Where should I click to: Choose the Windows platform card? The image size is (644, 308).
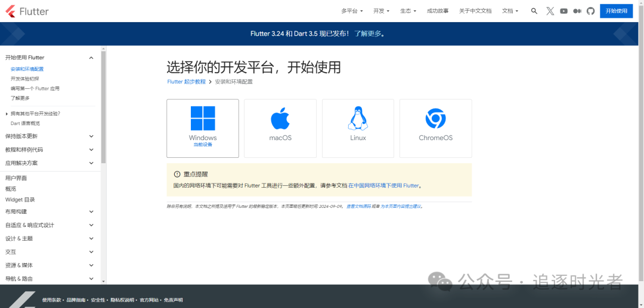[203, 128]
